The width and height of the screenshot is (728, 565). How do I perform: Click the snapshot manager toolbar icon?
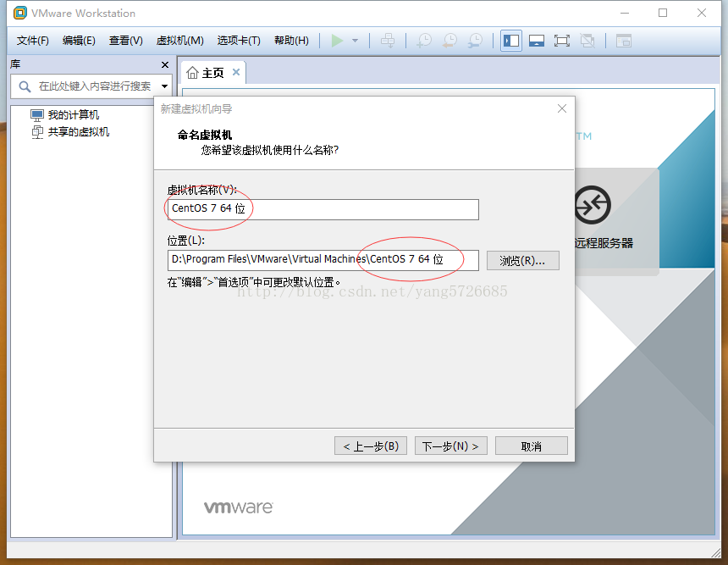(x=475, y=41)
